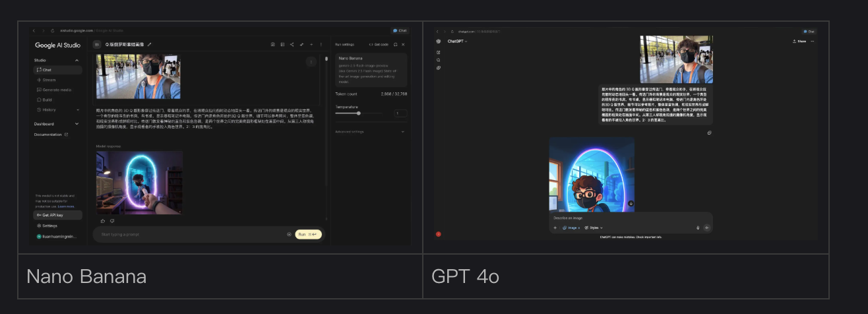
Task: Click the Get code button
Action: click(x=379, y=44)
